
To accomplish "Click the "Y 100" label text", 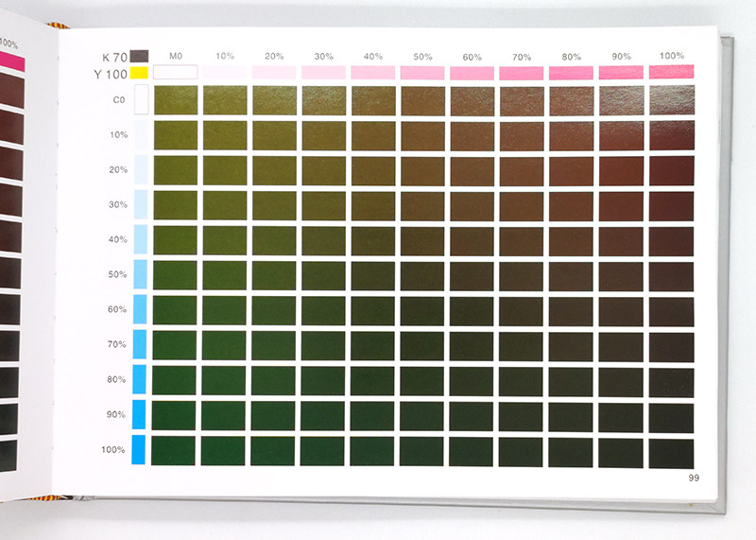I will pos(111,75).
